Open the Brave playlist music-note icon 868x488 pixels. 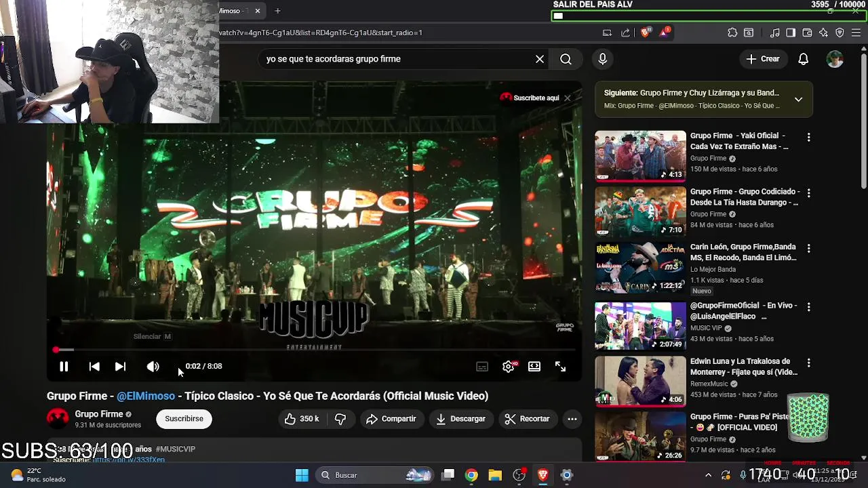[774, 33]
